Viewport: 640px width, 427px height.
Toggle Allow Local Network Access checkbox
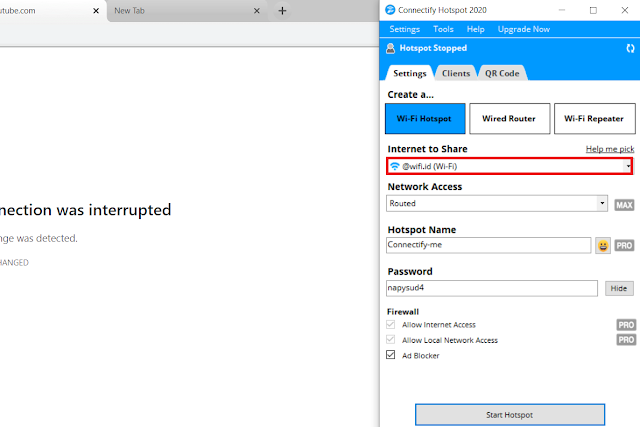[391, 340]
